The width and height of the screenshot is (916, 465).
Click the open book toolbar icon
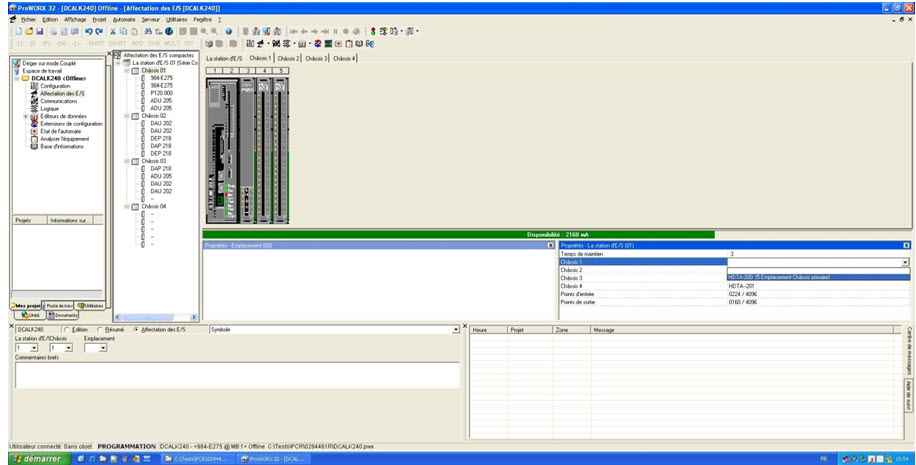tap(359, 44)
